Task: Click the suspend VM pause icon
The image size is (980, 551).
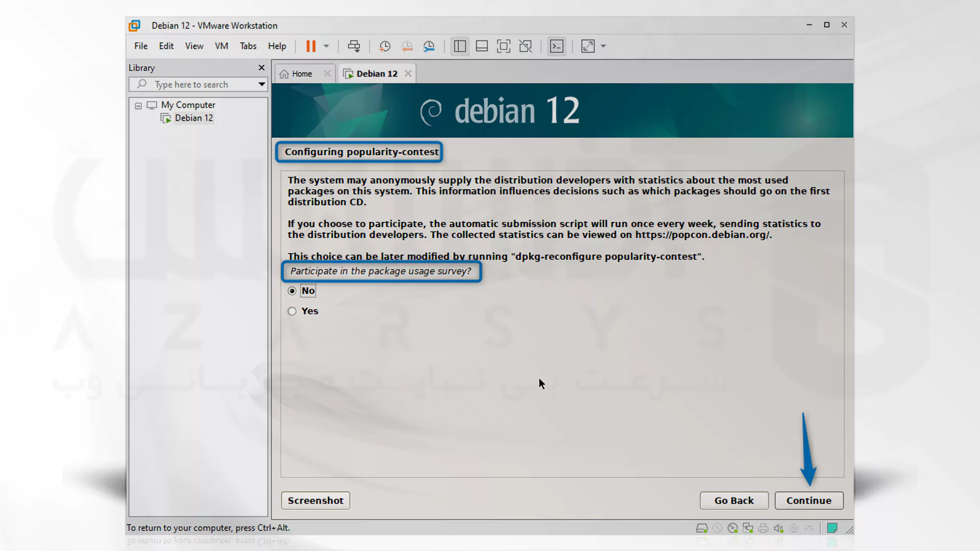Action: pos(310,46)
